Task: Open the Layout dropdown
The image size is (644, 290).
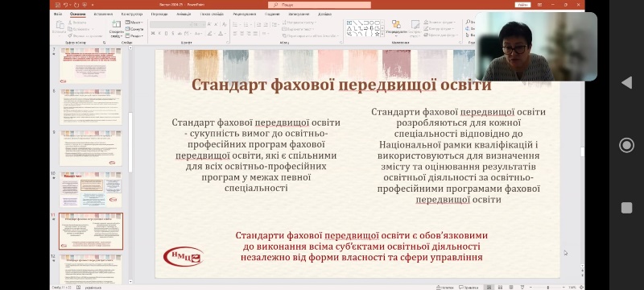Action: (134, 23)
